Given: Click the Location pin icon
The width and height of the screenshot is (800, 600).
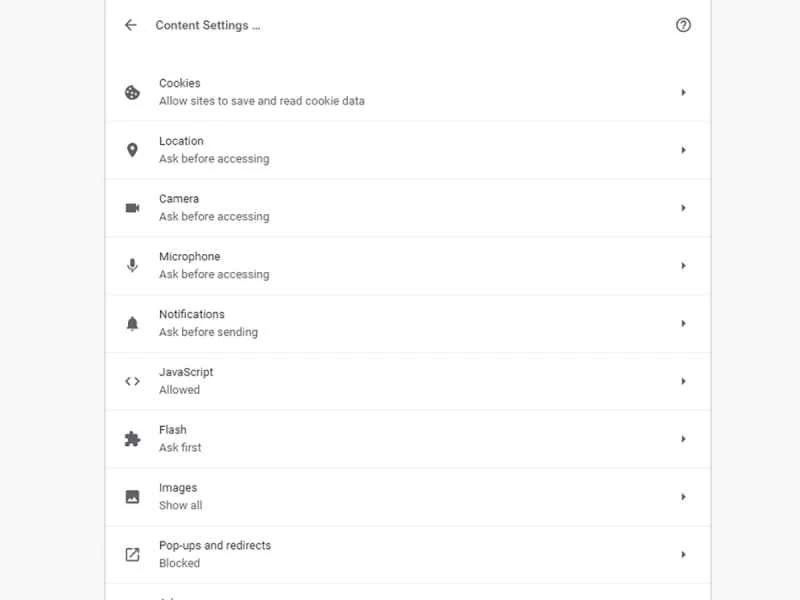Looking at the screenshot, I should tap(132, 149).
